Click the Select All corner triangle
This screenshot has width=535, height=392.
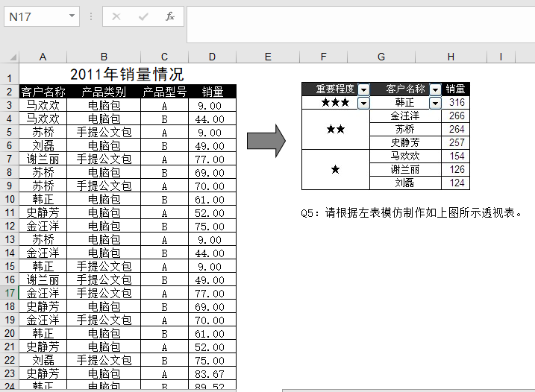tap(13, 57)
